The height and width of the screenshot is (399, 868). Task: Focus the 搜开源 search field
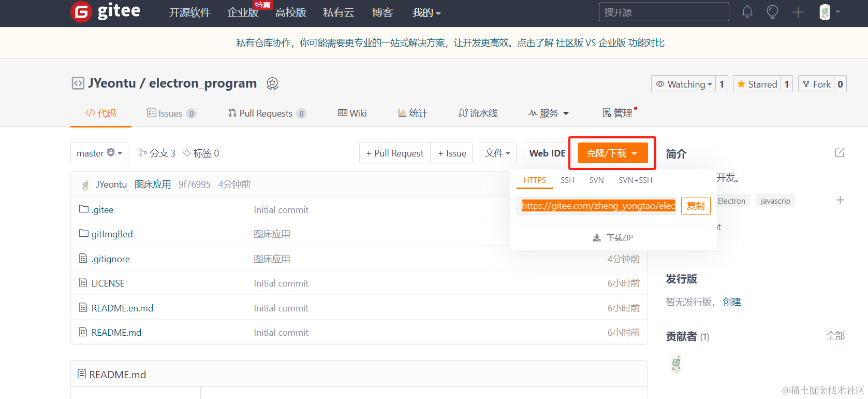664,12
